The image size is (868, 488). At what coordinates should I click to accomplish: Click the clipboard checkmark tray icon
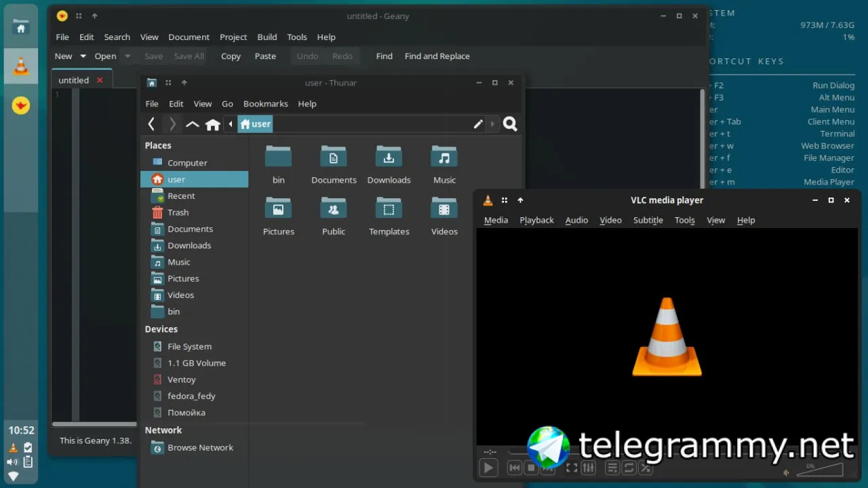pyautogui.click(x=28, y=447)
